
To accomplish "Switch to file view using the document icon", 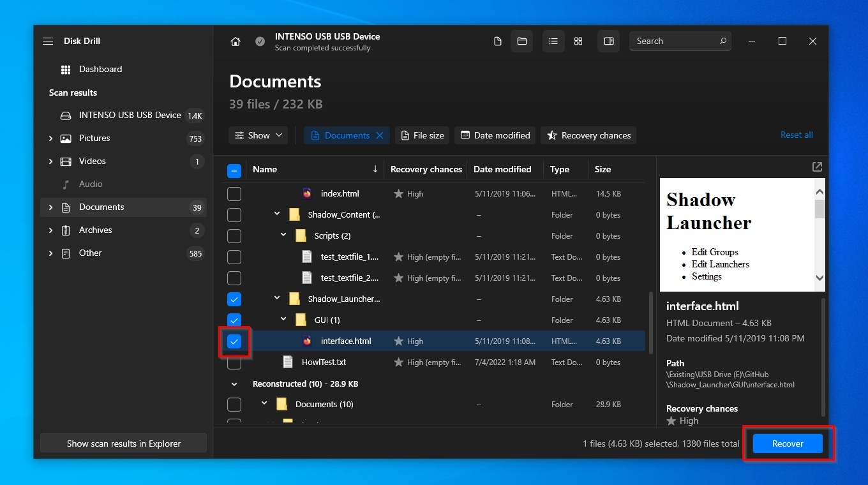I will (x=498, y=41).
